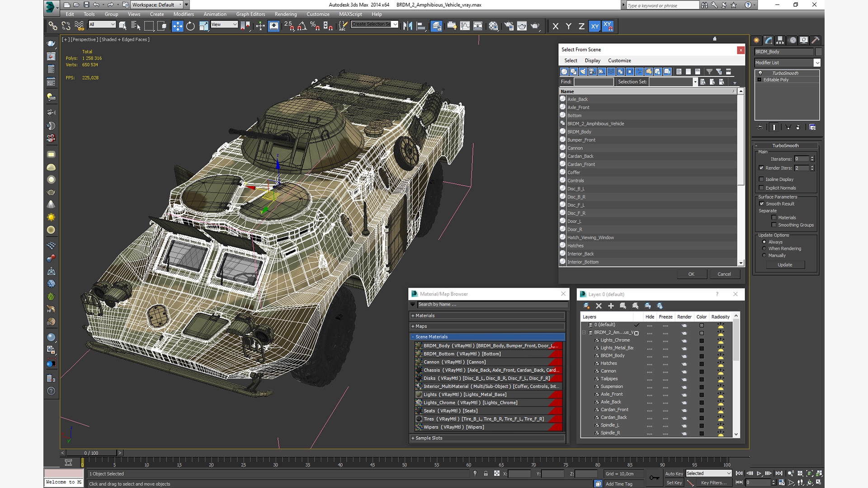Click Remove Modifier trash icon under stack

coord(798,127)
